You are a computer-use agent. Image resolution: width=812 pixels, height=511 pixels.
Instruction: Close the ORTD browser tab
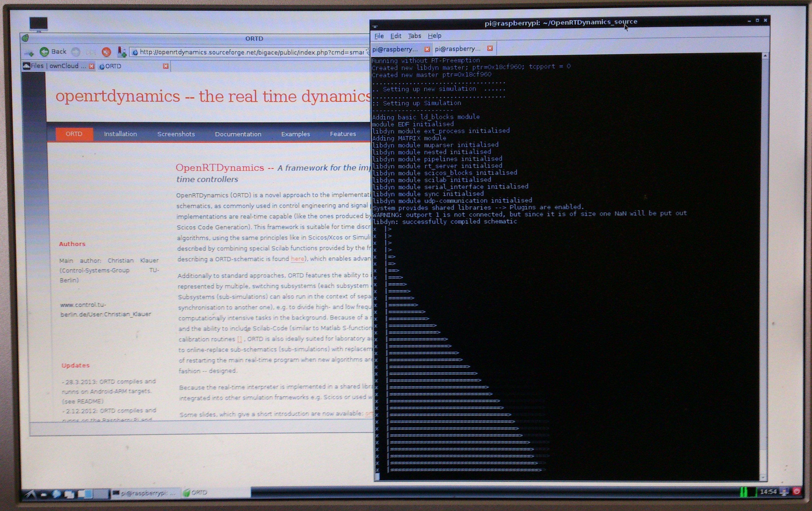coord(166,66)
